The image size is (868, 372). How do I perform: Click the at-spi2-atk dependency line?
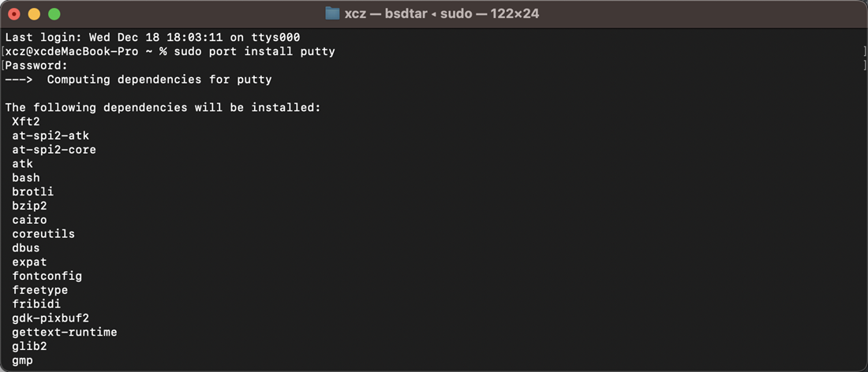click(x=51, y=136)
